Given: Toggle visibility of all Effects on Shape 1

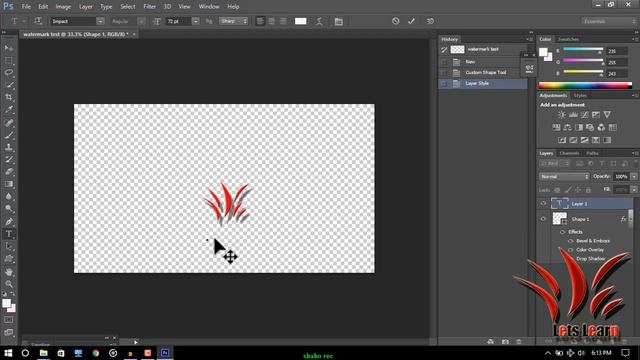Looking at the screenshot, I should click(562, 232).
